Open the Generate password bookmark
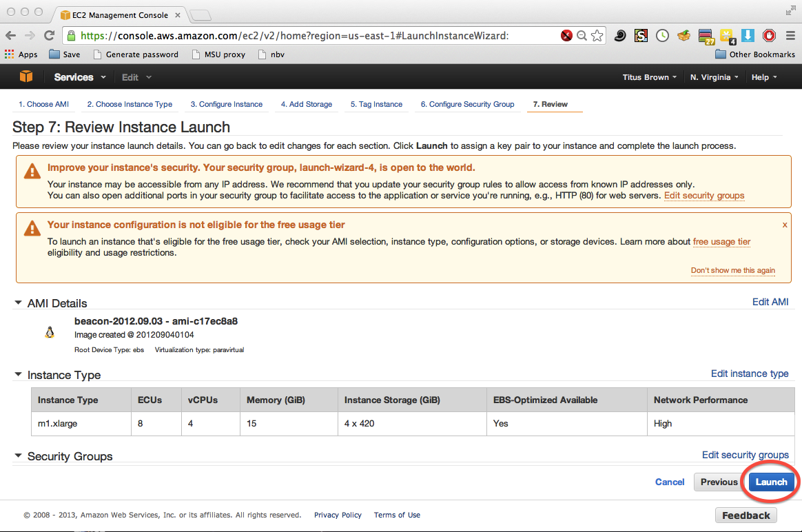 point(136,54)
